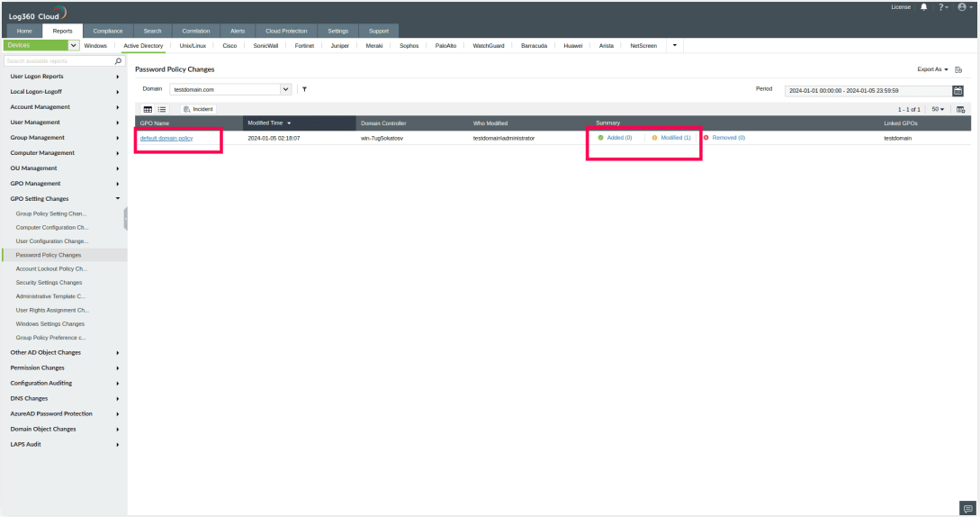Switch to list view layout
Screen dimensions: 980x517
(x=162, y=109)
